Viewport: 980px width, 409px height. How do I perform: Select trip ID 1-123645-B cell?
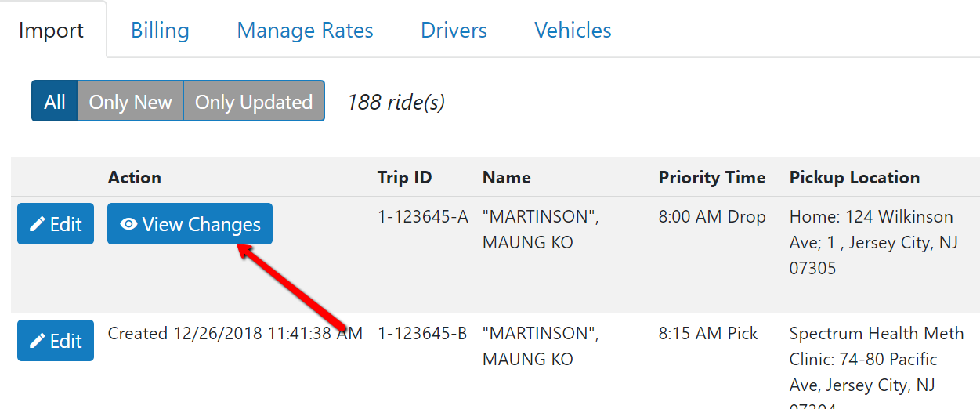click(x=422, y=334)
